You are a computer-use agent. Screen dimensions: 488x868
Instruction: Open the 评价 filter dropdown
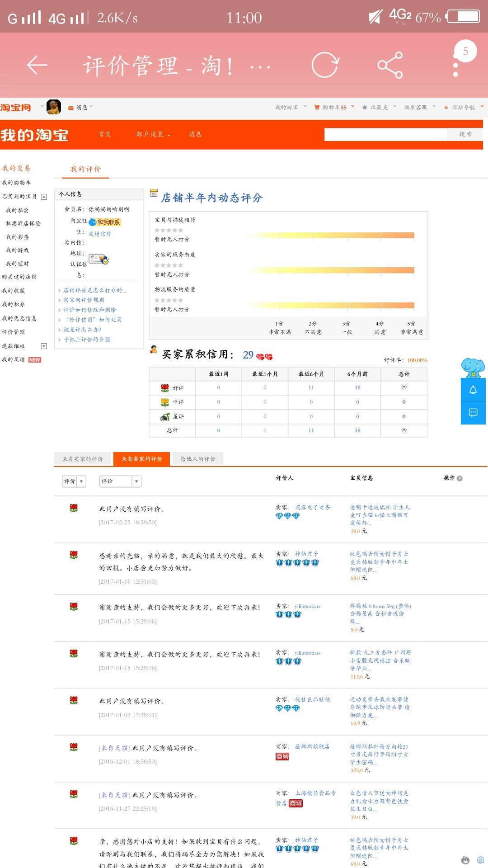pyautogui.click(x=74, y=481)
